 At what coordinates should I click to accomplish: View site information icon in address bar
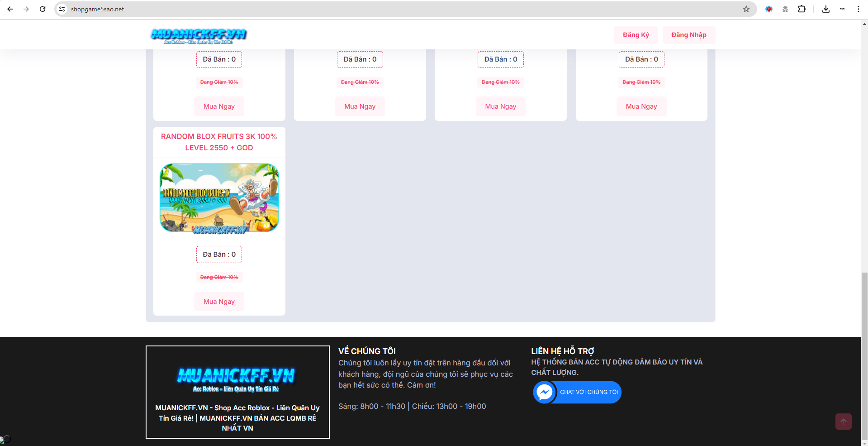[x=62, y=9]
